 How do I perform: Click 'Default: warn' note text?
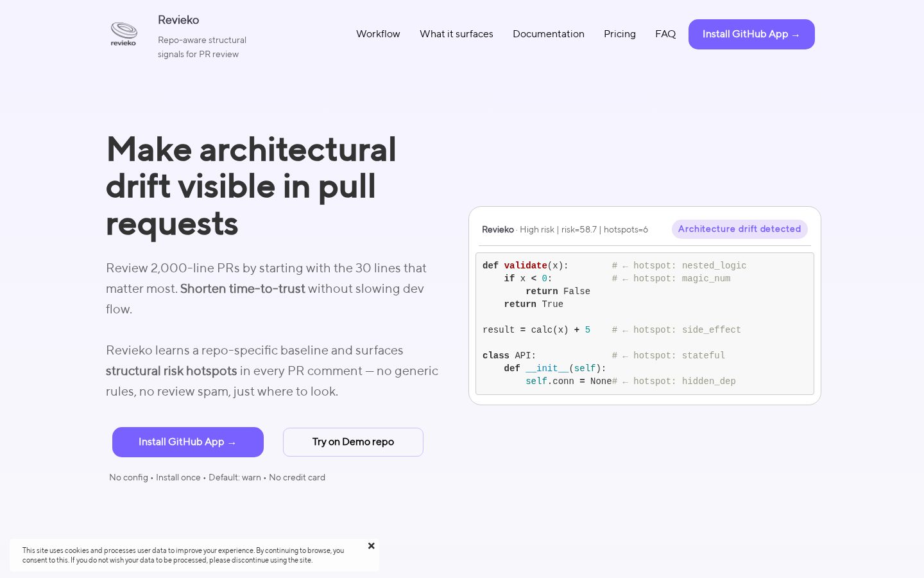235,477
